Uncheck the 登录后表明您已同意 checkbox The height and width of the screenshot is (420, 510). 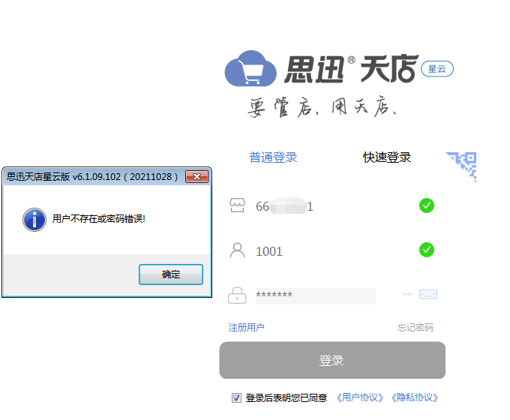tap(236, 398)
